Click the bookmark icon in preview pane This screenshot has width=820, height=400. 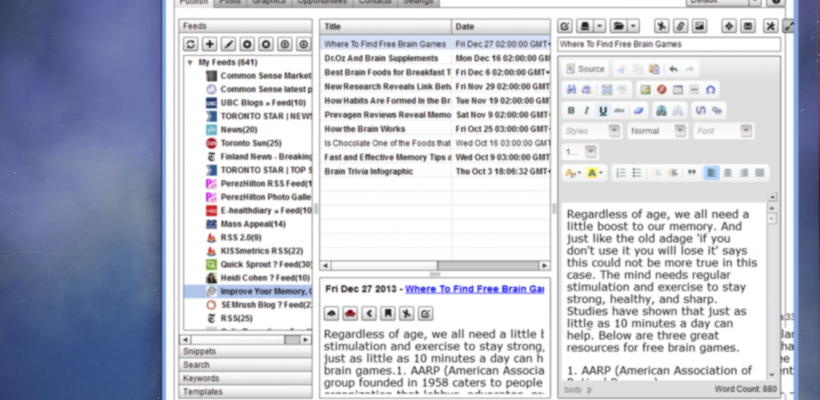tap(388, 313)
